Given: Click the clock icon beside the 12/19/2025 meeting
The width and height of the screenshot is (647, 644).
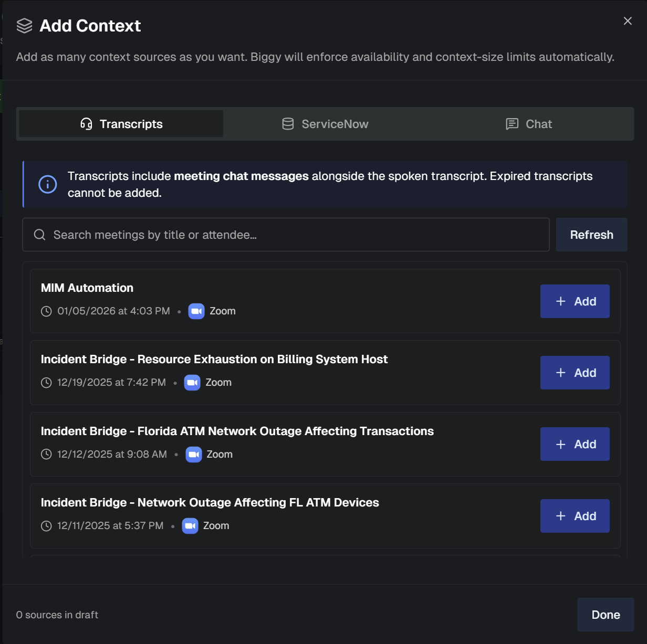Looking at the screenshot, I should (x=46, y=383).
